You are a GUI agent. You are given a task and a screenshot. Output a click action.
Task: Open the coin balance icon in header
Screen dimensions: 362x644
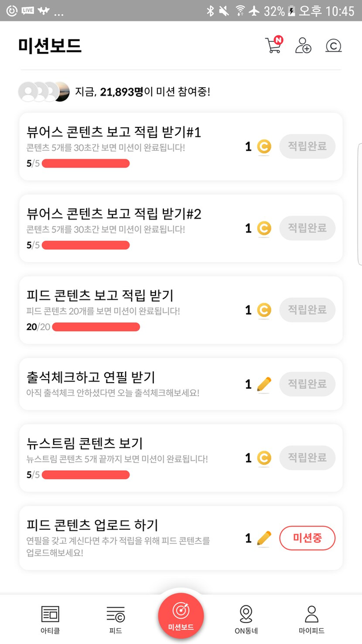pos(334,46)
